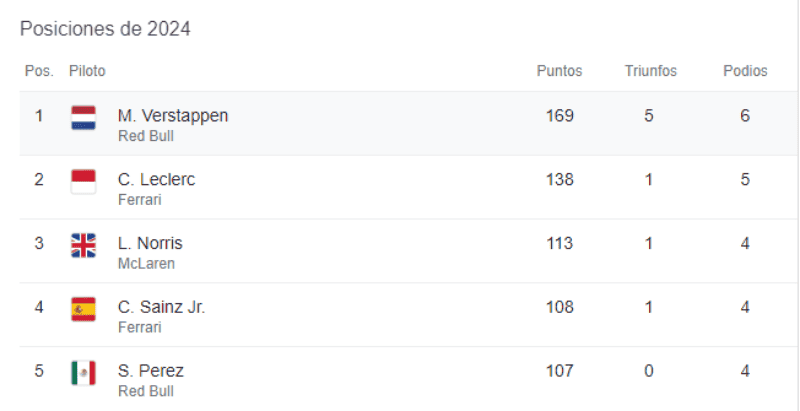Click the Podios column header
Image resolution: width=800 pixels, height=411 pixels.
(x=745, y=71)
